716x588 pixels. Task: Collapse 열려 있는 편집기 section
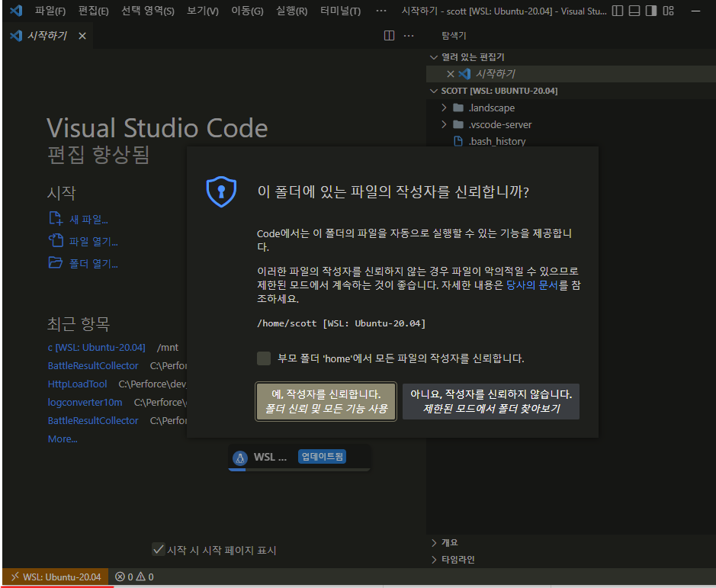click(434, 57)
